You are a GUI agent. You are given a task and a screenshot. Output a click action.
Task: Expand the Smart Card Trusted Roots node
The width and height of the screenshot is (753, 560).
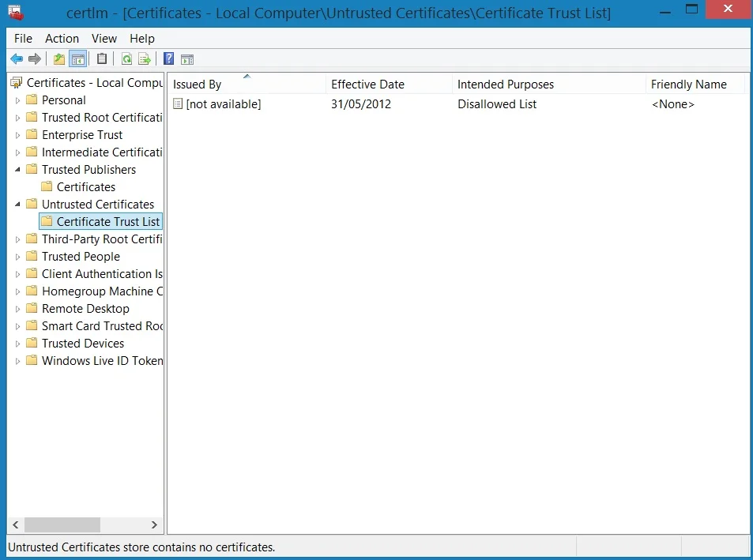[17, 326]
